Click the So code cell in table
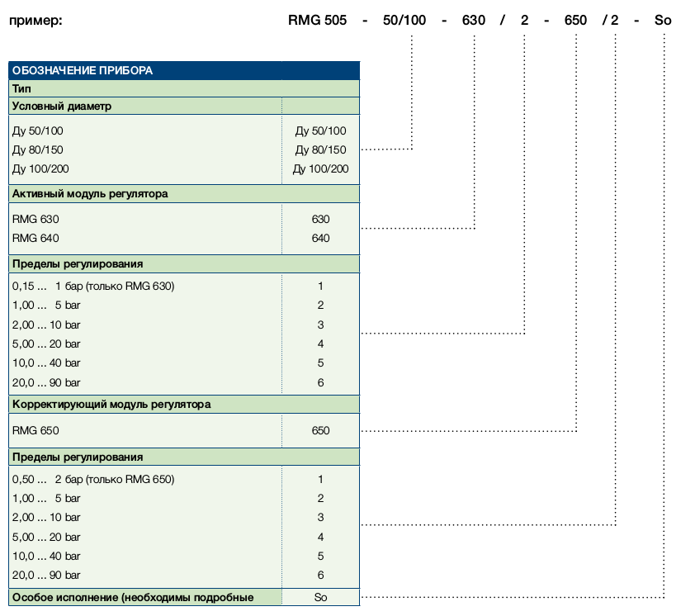Viewport: 695px width, 616px height. 320,597
